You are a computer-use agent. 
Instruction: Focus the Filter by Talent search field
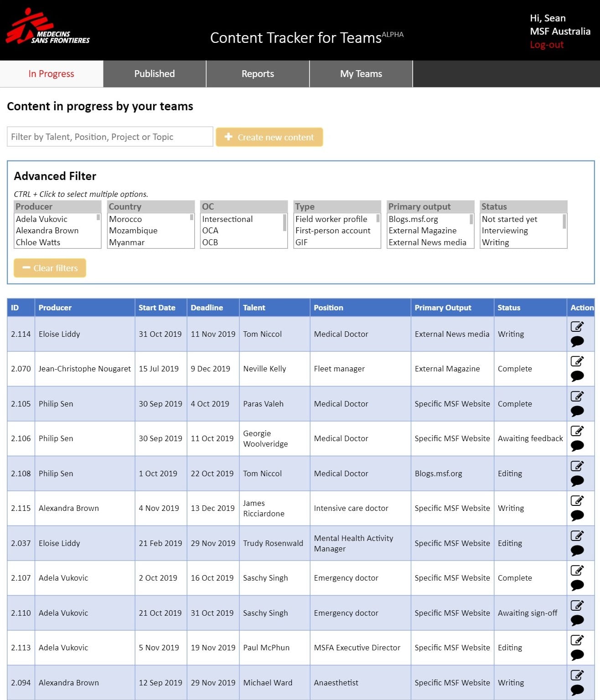(x=110, y=137)
